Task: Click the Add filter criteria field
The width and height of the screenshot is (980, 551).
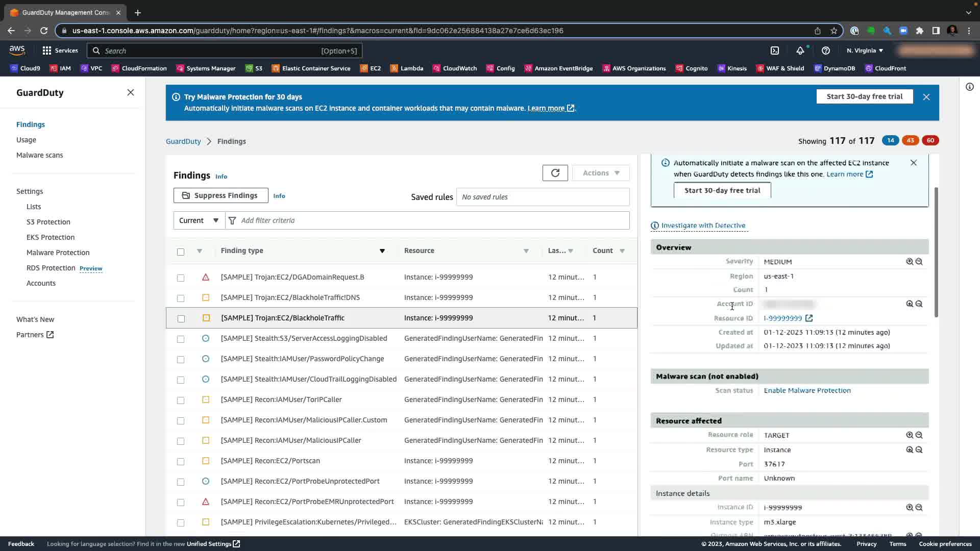Action: click(429, 220)
